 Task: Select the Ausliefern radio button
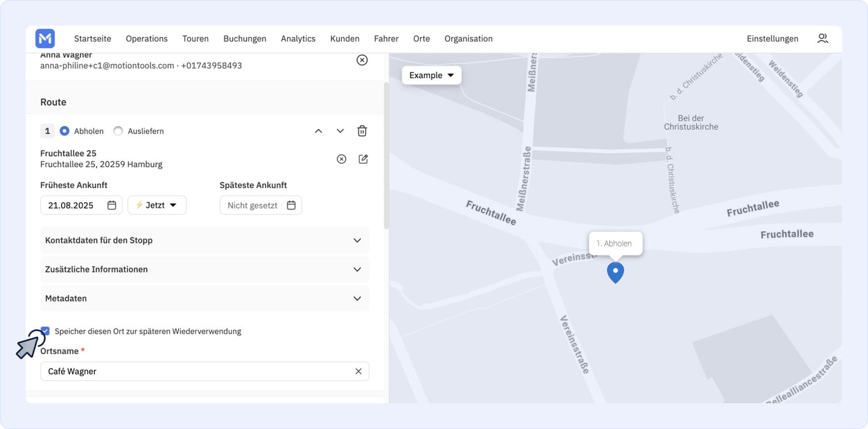(118, 131)
